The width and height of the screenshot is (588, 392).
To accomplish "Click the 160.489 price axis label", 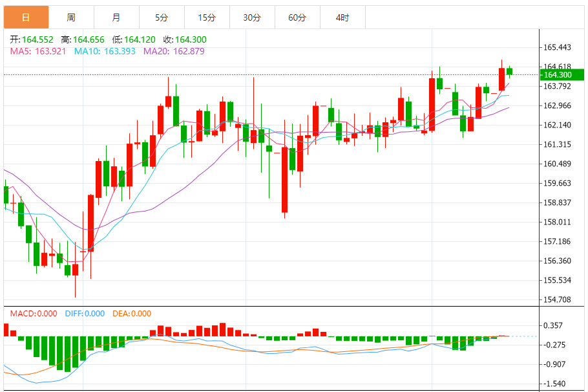I will (557, 164).
